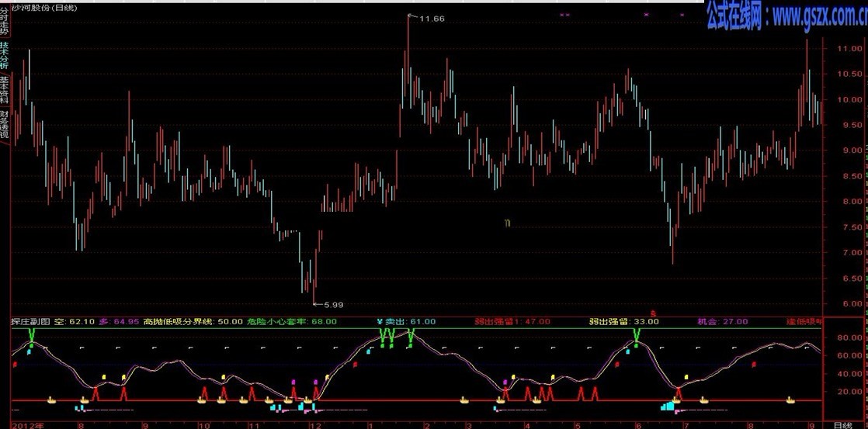Screen dimensions: 868x429
Task: Click the 80.00 indicator axis value
Action: [x=848, y=337]
